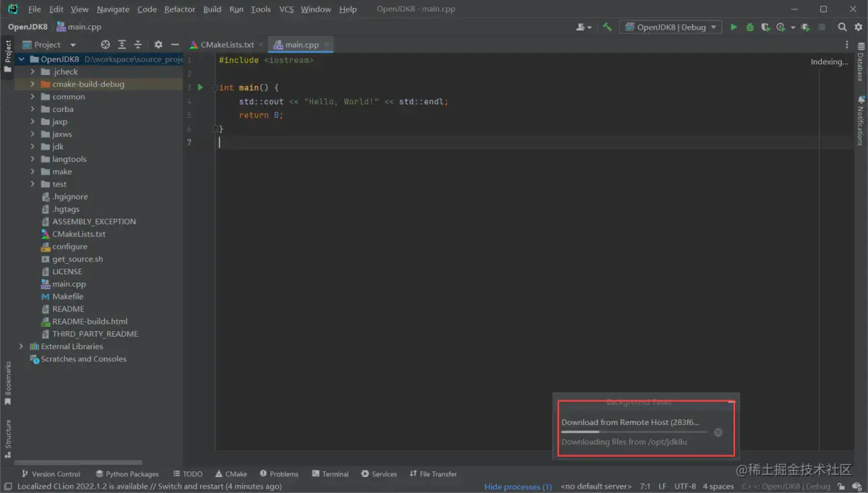Click the no default server status widget
The width and height of the screenshot is (868, 493).
tap(596, 486)
